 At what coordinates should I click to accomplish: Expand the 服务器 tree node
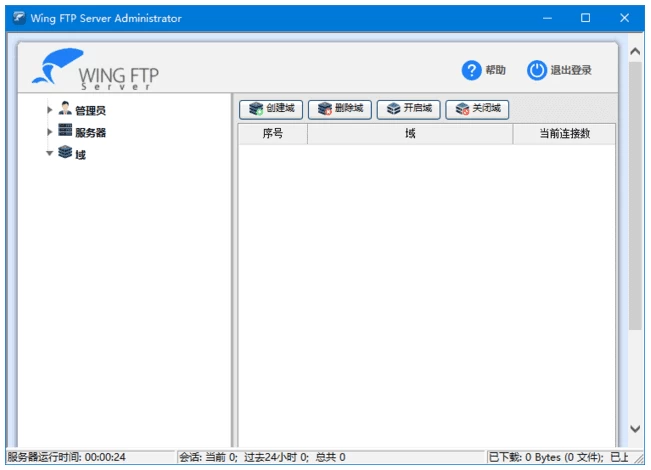tap(49, 132)
